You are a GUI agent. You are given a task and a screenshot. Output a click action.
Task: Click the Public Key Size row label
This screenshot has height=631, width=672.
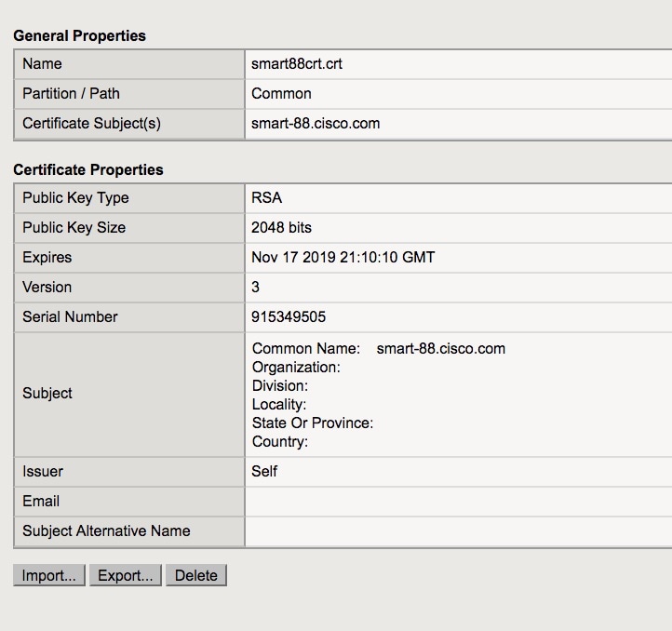click(x=74, y=228)
